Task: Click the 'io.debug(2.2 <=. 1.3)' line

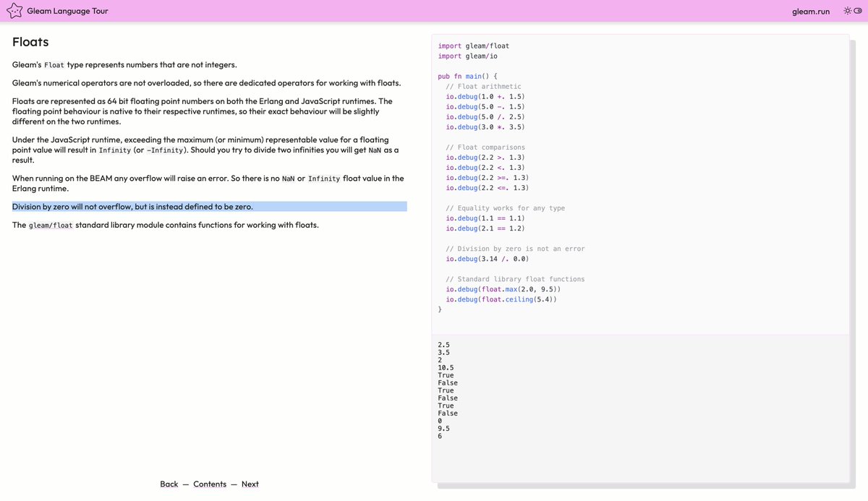Action: (x=488, y=188)
